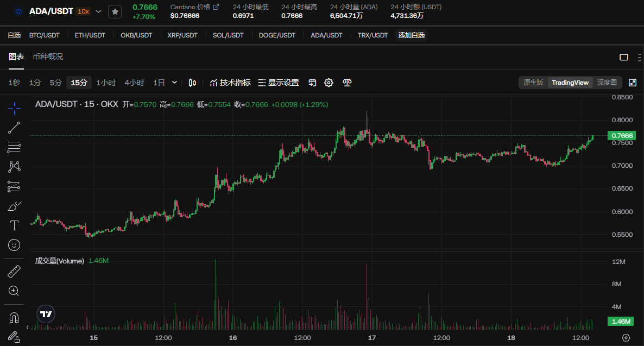Pick the ruler measure tool
The image size is (644, 346).
[x=15, y=271]
